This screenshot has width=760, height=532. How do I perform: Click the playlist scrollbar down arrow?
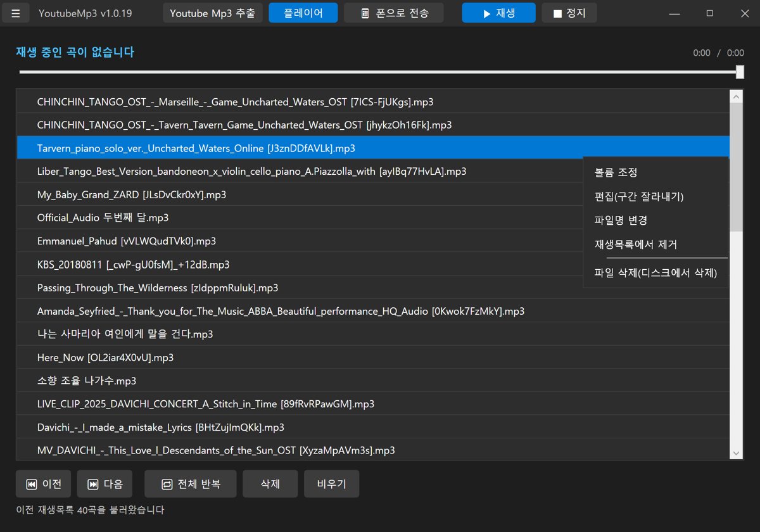(737, 453)
